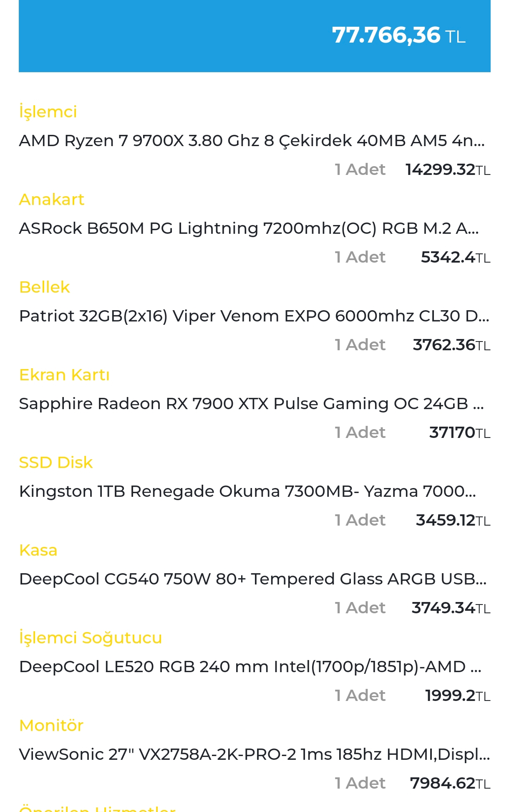Select the Patriot 32GB Viper Venom memory
The width and height of the screenshot is (509, 812).
tap(254, 316)
